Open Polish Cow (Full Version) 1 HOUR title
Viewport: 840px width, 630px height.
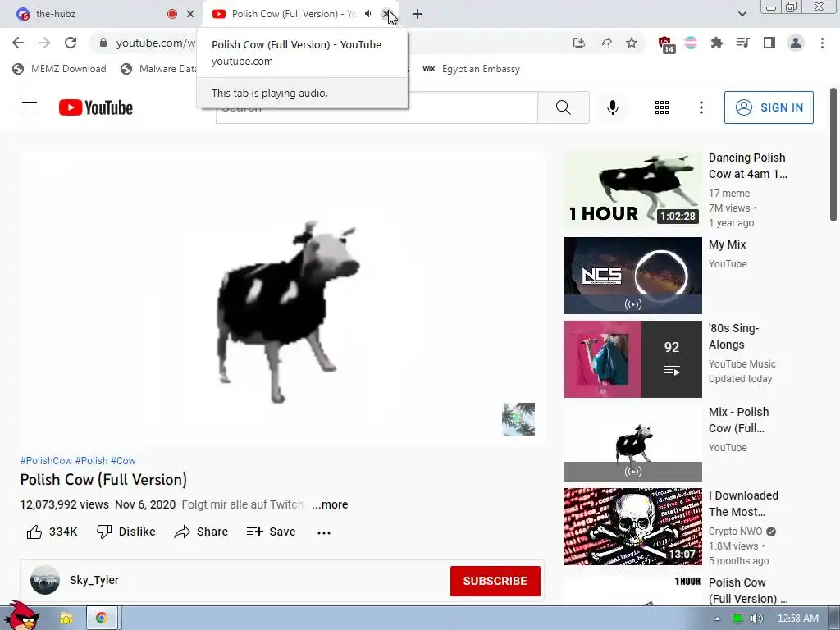tap(748, 591)
